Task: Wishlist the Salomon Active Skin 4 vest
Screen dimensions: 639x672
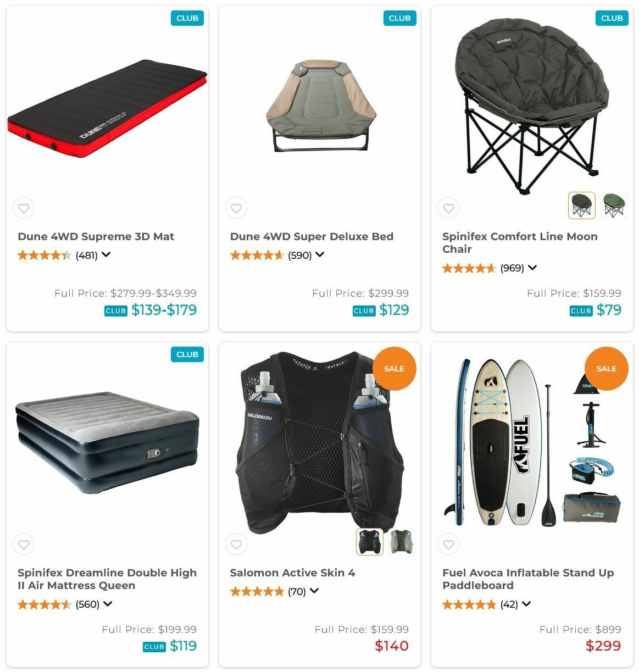Action: 236,545
